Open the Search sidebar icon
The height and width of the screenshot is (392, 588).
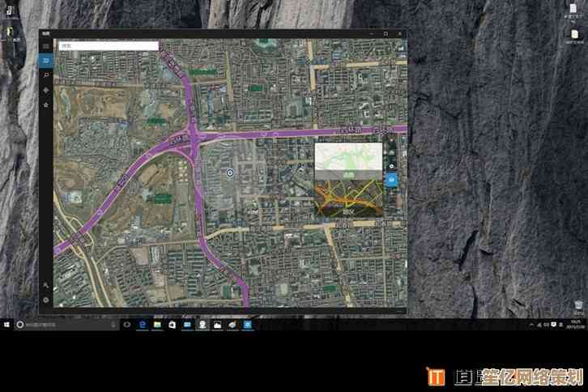46,75
